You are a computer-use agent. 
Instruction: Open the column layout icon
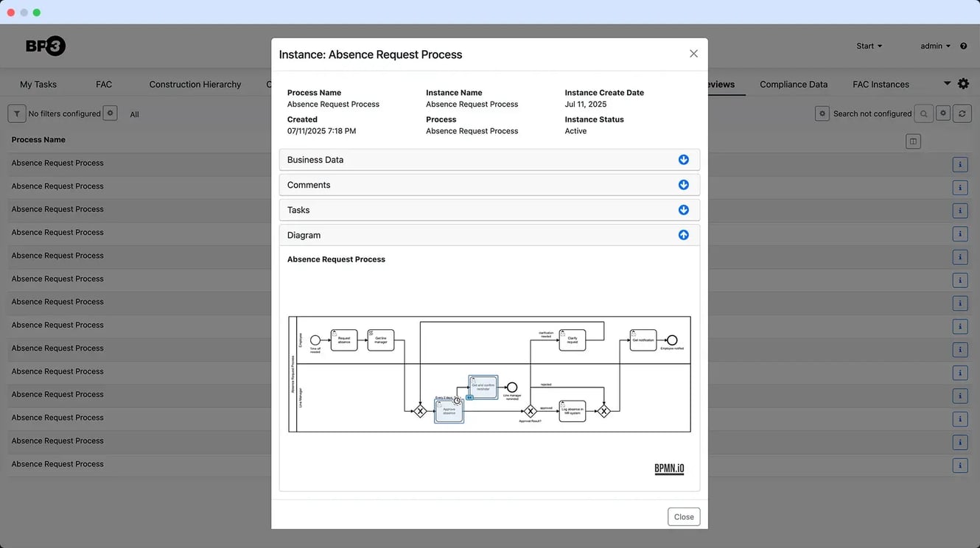pyautogui.click(x=913, y=141)
